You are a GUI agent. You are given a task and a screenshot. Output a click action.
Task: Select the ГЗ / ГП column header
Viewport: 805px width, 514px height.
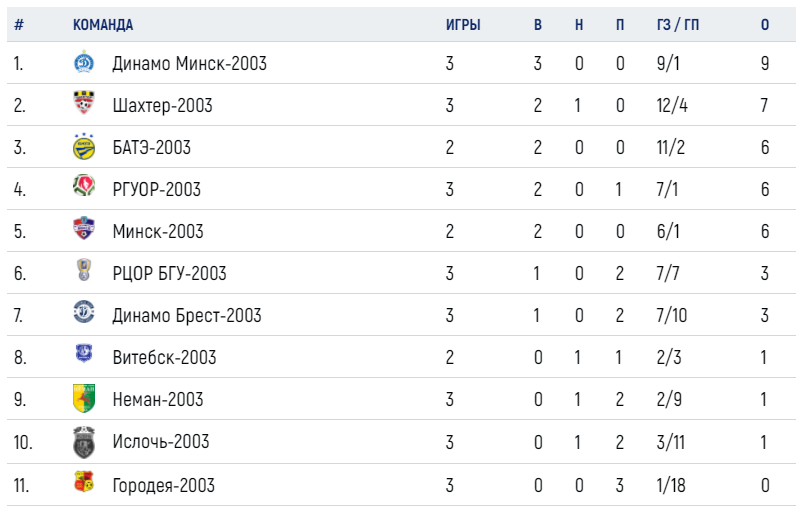point(678,25)
